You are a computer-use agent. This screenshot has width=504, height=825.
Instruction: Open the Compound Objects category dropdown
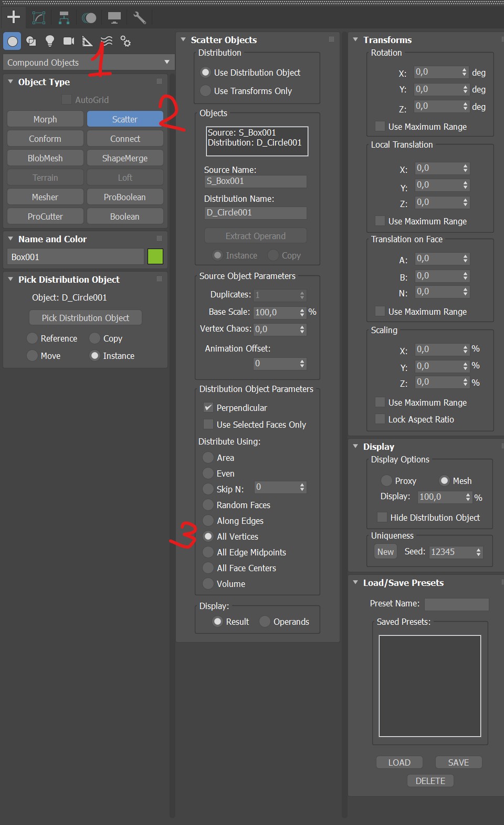(88, 63)
